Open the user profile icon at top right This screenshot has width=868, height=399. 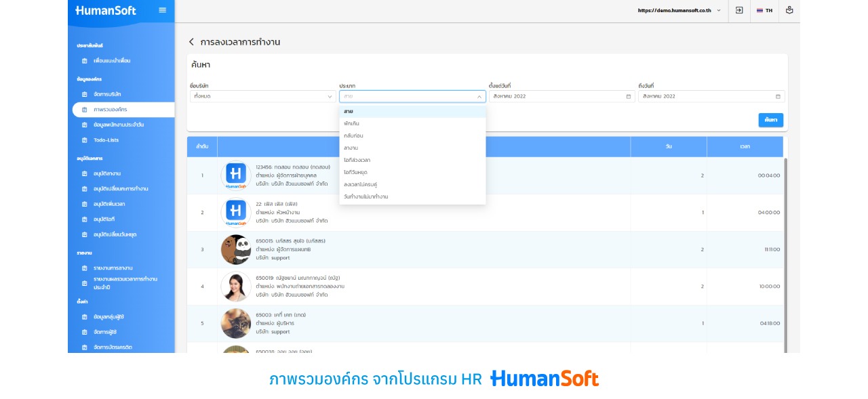[789, 10]
